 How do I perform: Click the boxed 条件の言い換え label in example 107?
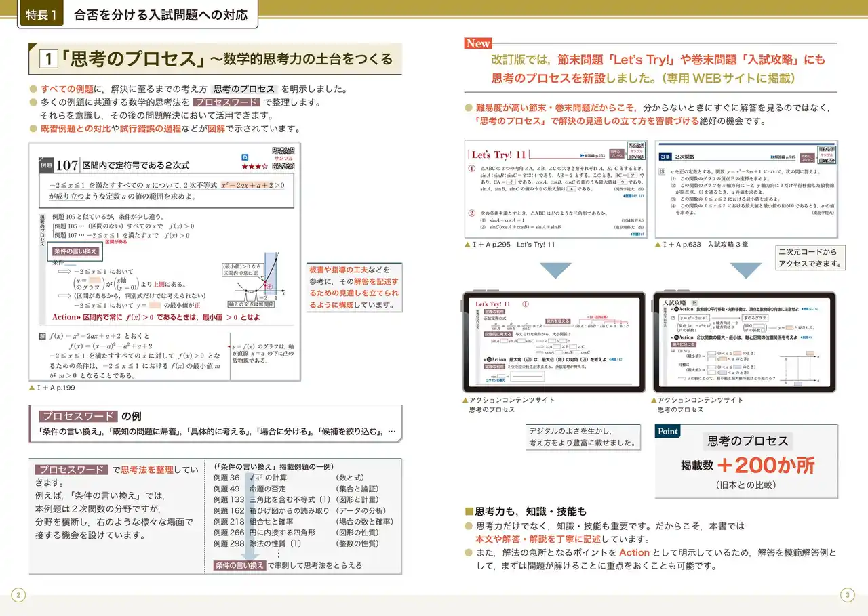[75, 252]
